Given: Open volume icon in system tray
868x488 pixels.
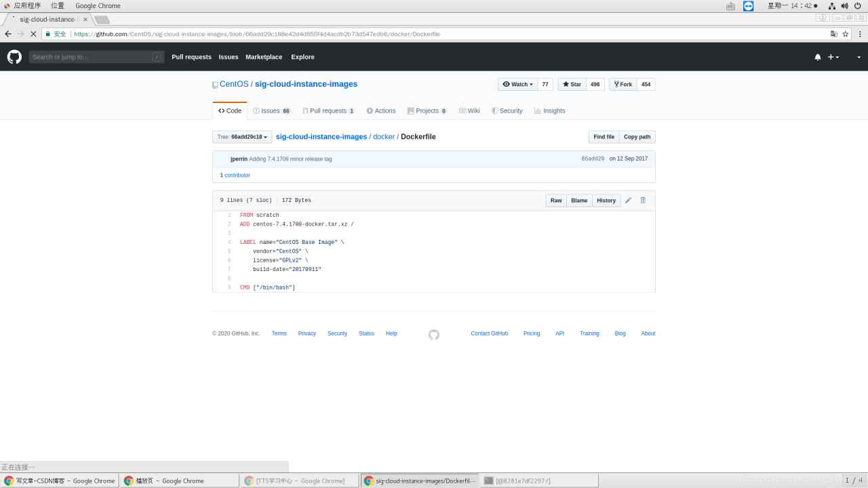Looking at the screenshot, I should pos(844,5).
